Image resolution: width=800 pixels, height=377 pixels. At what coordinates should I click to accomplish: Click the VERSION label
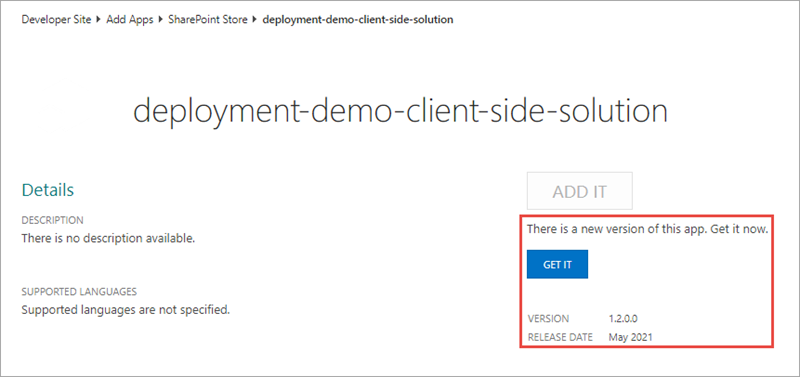(548, 319)
